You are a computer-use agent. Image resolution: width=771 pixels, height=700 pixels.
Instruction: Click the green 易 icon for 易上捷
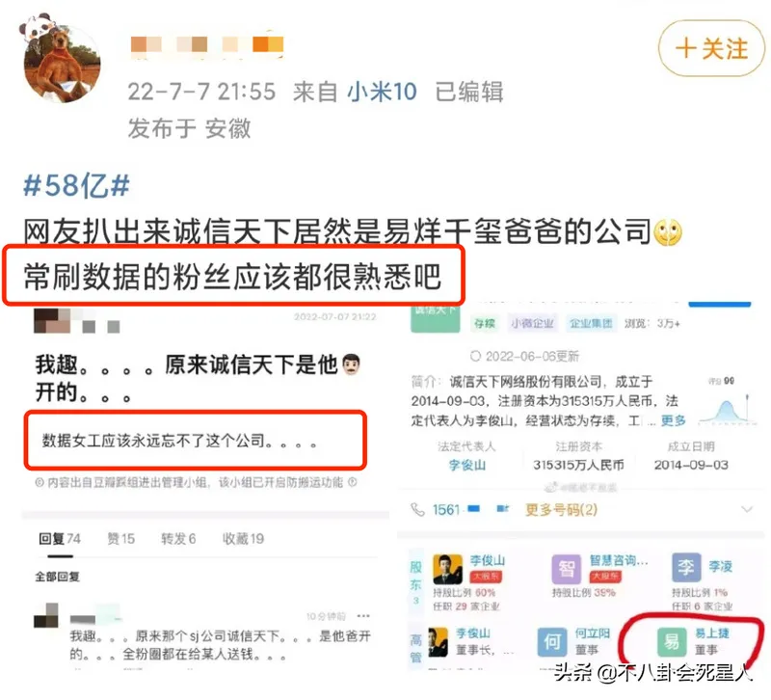pos(672,641)
